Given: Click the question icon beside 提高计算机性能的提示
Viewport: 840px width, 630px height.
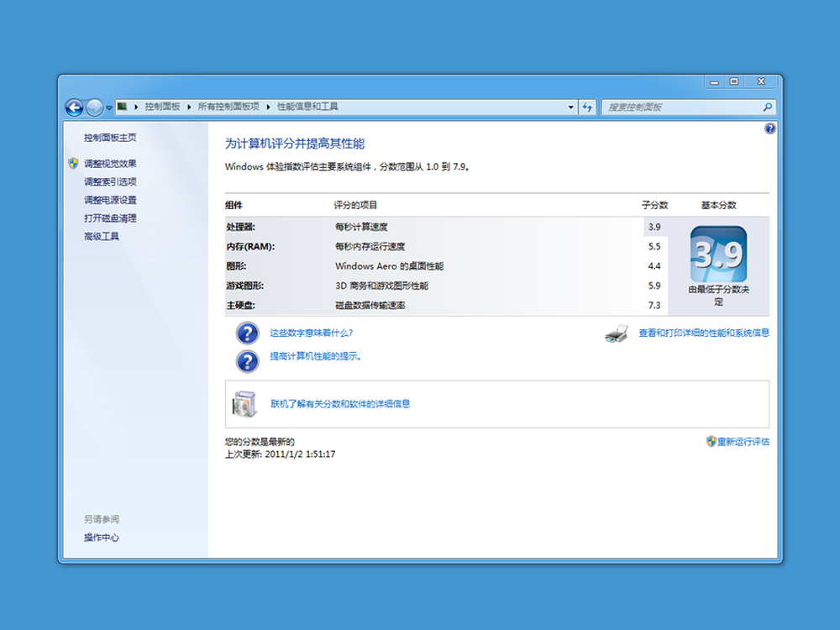Looking at the screenshot, I should tap(248, 361).
